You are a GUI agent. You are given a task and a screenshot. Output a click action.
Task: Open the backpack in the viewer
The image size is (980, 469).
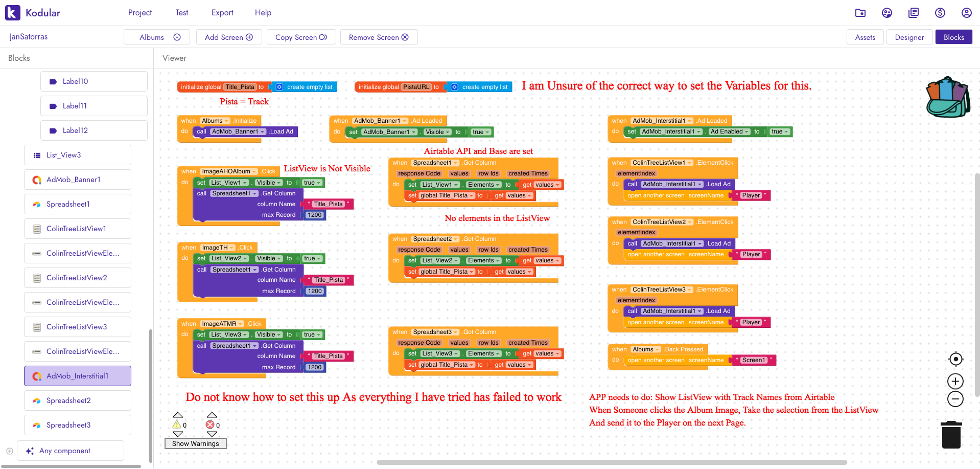948,98
